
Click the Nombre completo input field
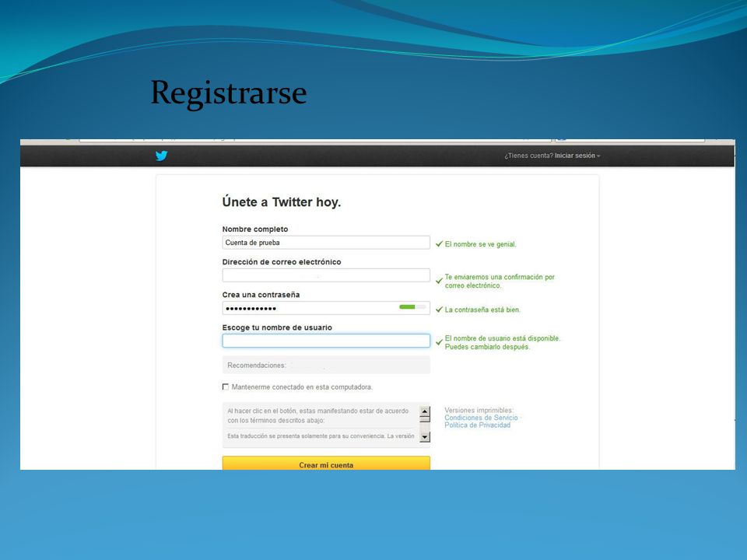[326, 243]
